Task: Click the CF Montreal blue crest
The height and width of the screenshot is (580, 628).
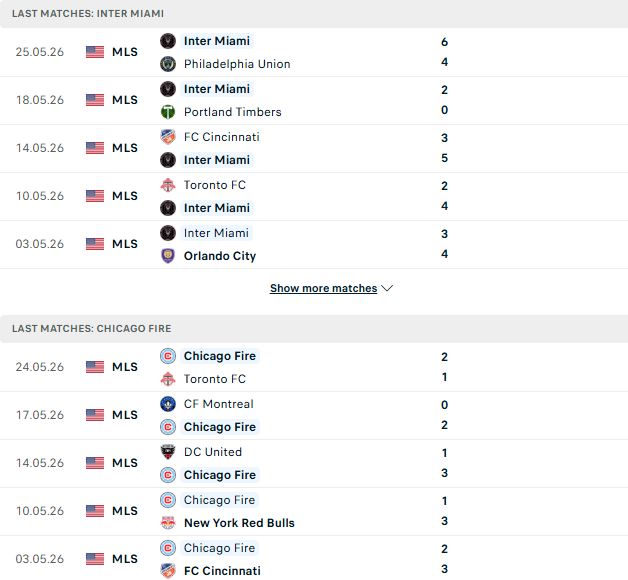Action: pos(168,404)
